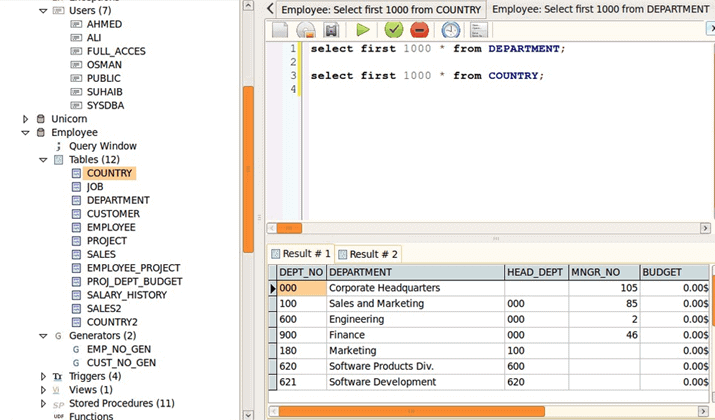Switch to Select first 1000 from DEPARTMENT tab
This screenshot has height=420, width=715.
pyautogui.click(x=601, y=10)
